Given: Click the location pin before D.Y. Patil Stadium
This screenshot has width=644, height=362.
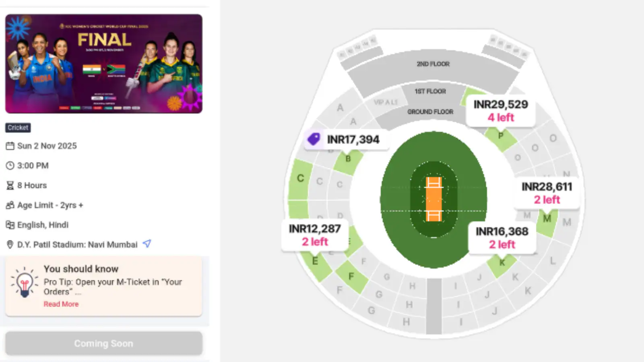Looking at the screenshot, I should pos(10,244).
